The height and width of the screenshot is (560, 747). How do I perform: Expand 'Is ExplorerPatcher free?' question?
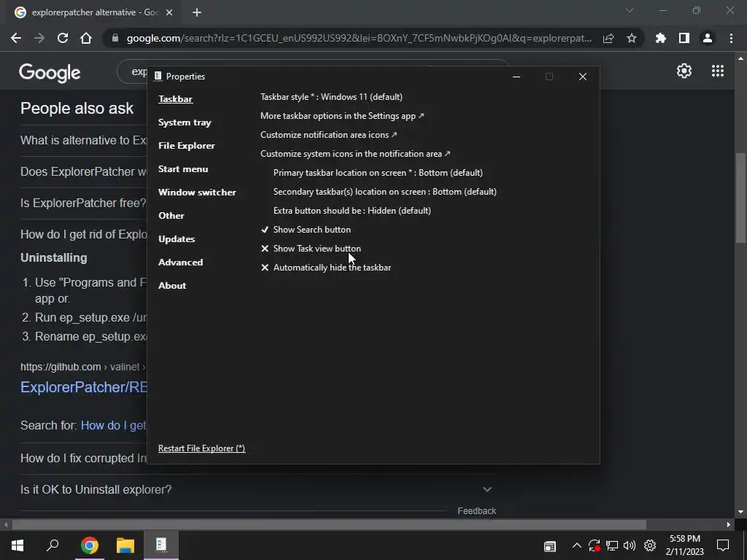click(83, 203)
